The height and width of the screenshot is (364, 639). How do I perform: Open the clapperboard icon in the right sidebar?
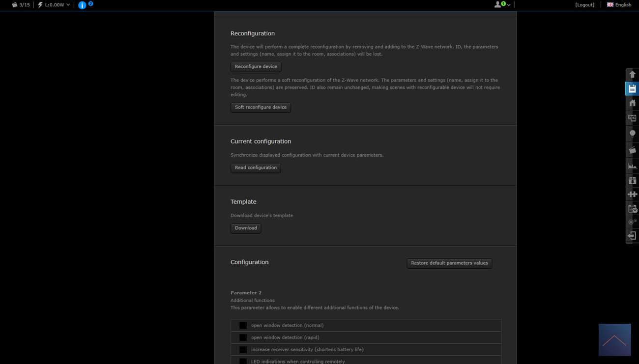pyautogui.click(x=632, y=150)
